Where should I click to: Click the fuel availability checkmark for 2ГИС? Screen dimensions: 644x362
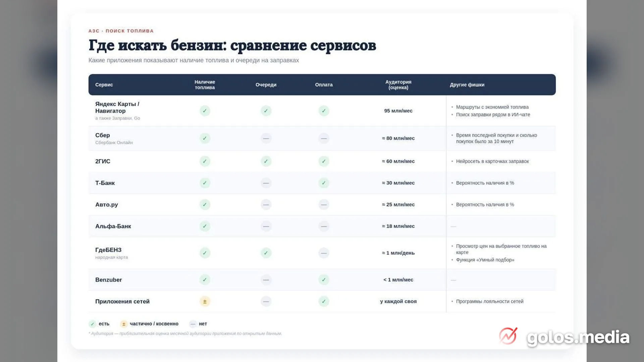pyautogui.click(x=205, y=161)
